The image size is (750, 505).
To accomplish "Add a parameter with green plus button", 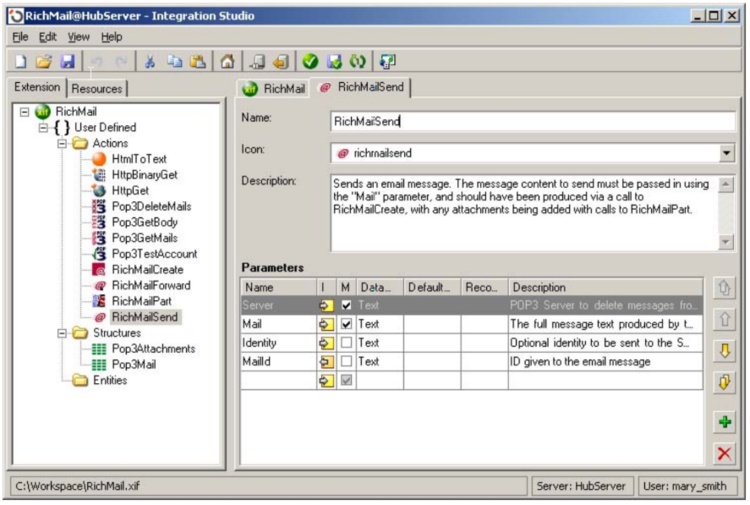I will click(x=724, y=424).
